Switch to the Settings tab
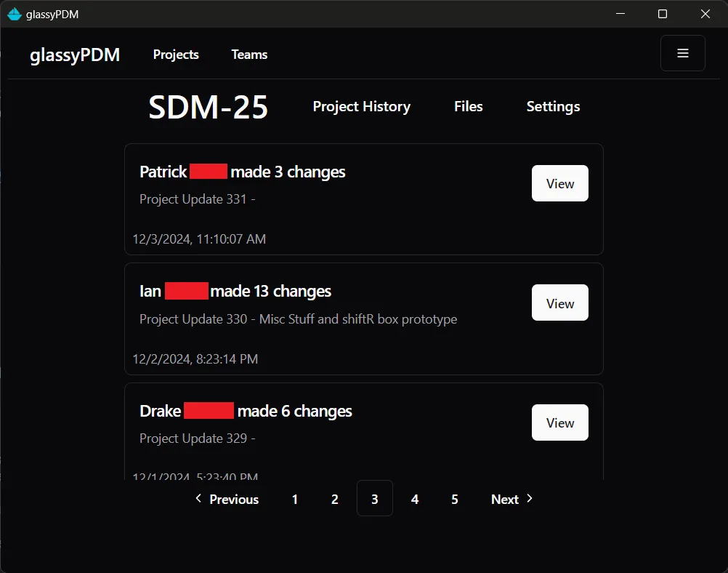Image resolution: width=728 pixels, height=573 pixels. 552,107
